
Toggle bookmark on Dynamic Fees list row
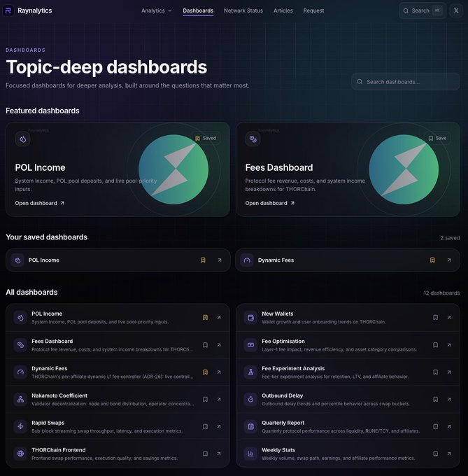[x=206, y=372]
